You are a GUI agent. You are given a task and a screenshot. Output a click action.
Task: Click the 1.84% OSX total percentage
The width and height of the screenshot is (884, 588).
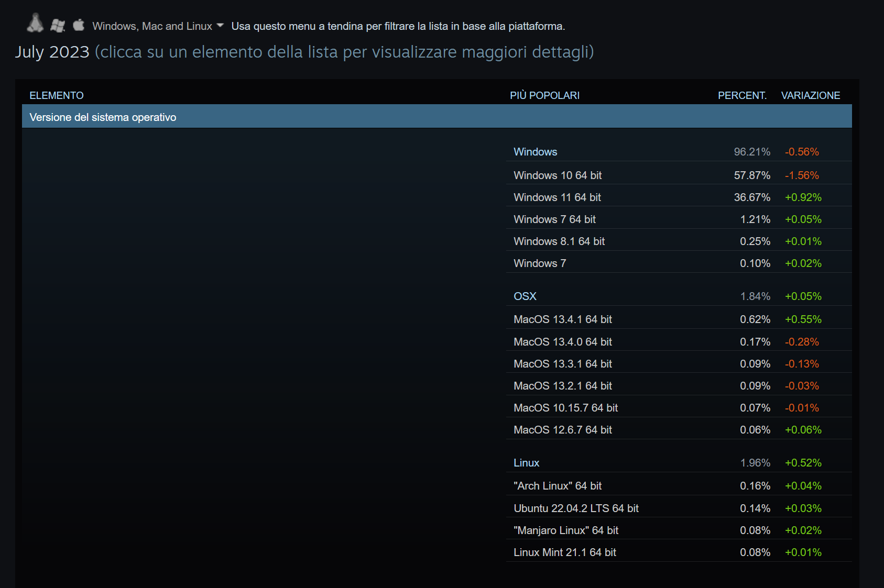[x=755, y=296]
